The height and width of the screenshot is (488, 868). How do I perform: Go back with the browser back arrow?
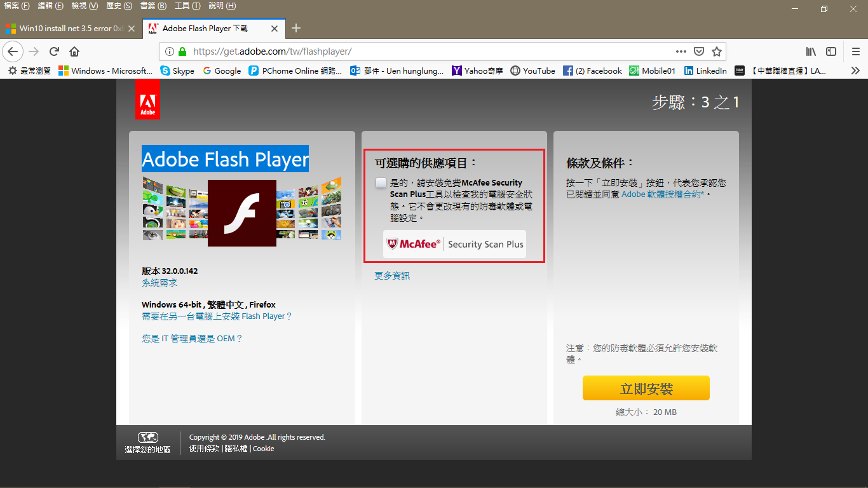tap(13, 51)
